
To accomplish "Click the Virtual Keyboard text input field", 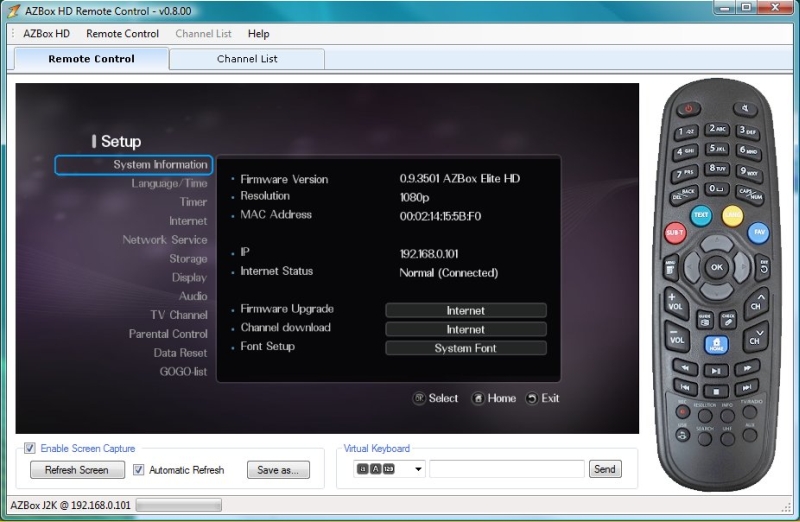I will coord(507,469).
